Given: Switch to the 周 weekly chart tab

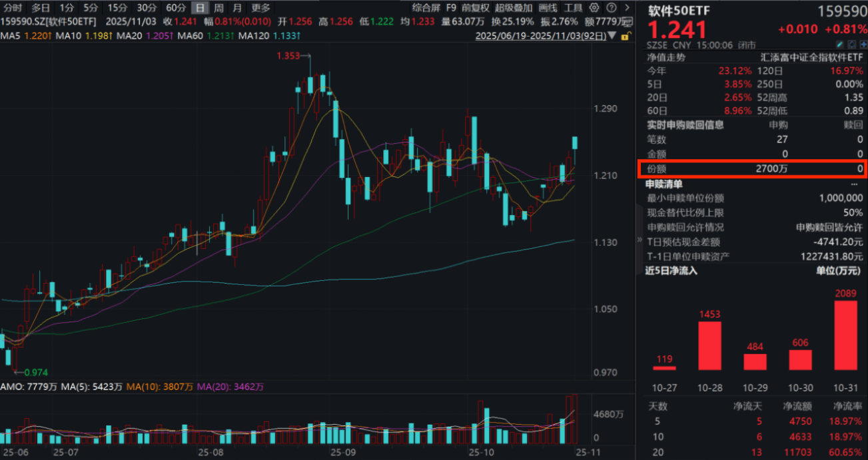Looking at the screenshot, I should click(218, 8).
